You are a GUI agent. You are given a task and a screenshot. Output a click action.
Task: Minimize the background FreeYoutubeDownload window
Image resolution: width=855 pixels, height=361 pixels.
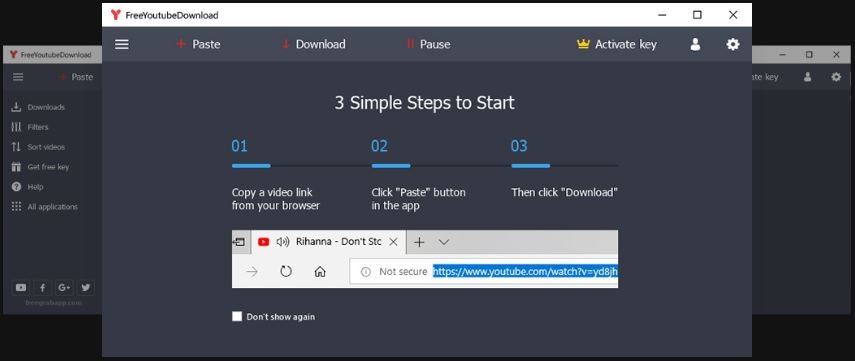click(782, 55)
